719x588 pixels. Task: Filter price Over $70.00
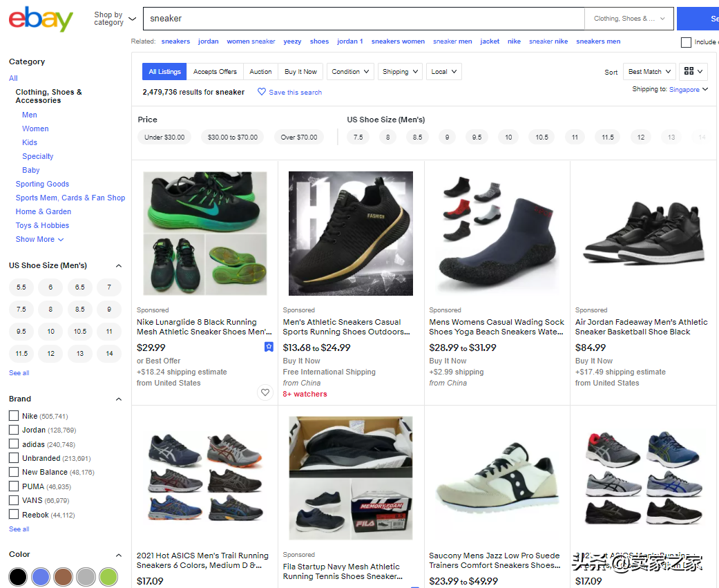point(299,137)
